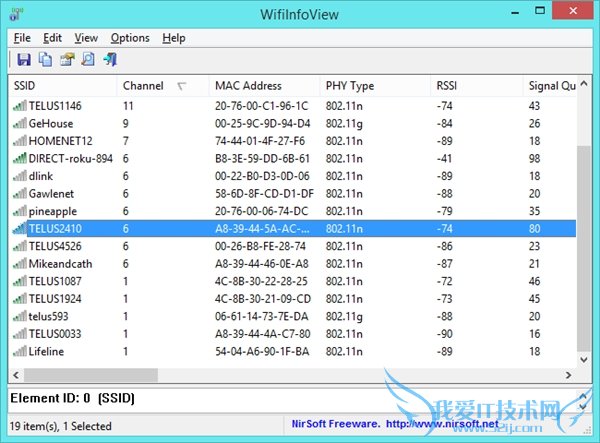This screenshot has width=600, height=443.
Task: Select the Lifeline network name
Action: [46, 351]
